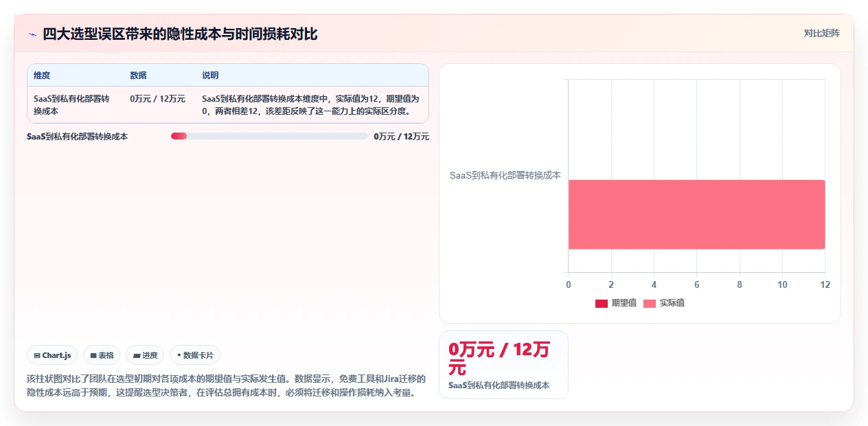Click the 对比矩阵 label in header
This screenshot has width=868, height=426.
pyautogui.click(x=822, y=33)
